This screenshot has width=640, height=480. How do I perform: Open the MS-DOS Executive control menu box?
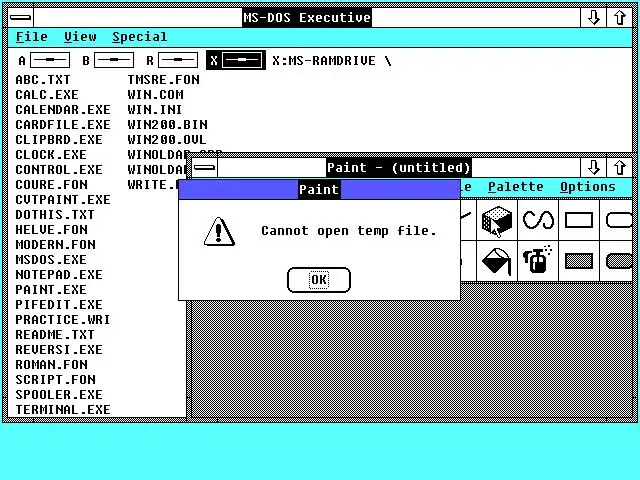tap(20, 18)
